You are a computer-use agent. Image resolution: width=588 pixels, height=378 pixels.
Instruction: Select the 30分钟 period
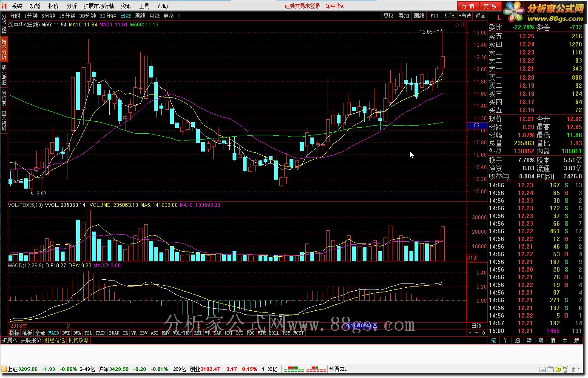coord(87,16)
